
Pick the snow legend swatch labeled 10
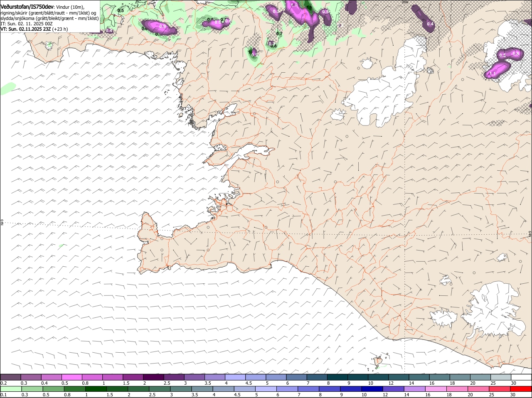coord(378,377)
